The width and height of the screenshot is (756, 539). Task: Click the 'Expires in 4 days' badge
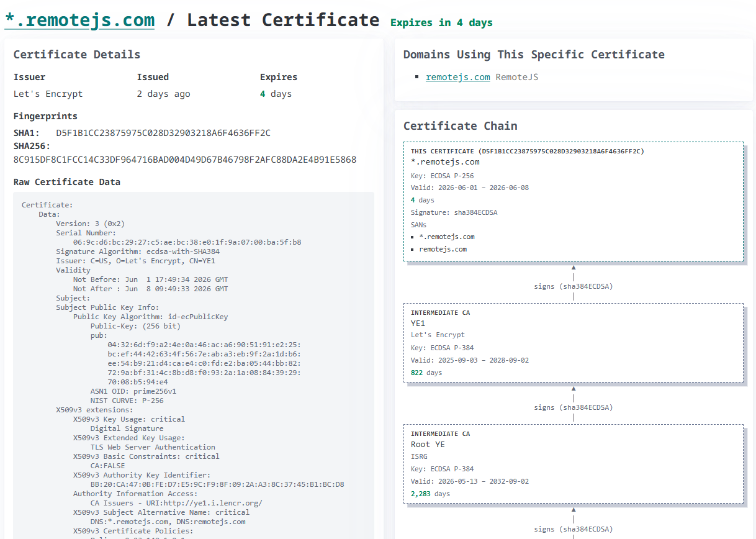(441, 22)
